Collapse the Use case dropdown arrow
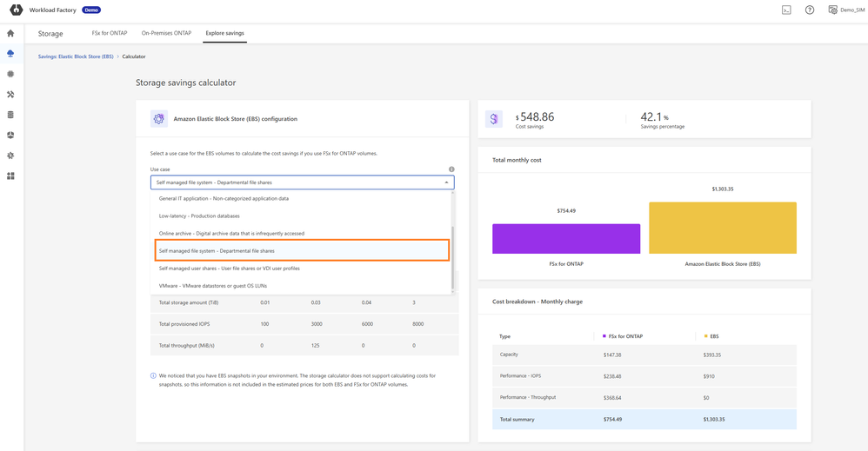 446,182
